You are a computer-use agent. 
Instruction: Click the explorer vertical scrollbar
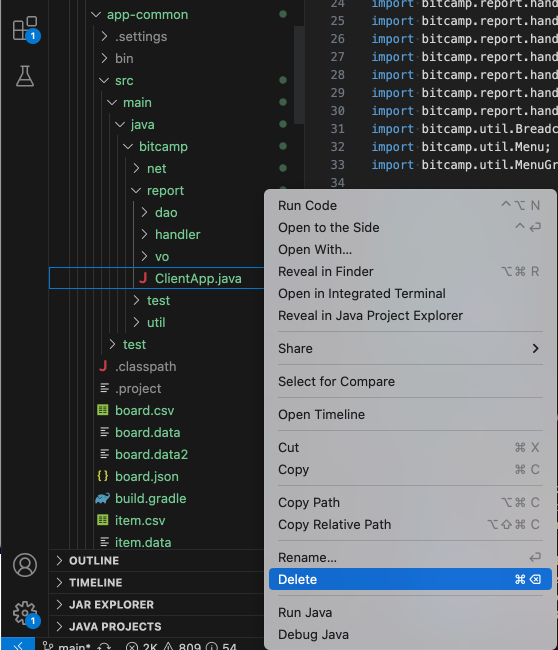[x=299, y=75]
